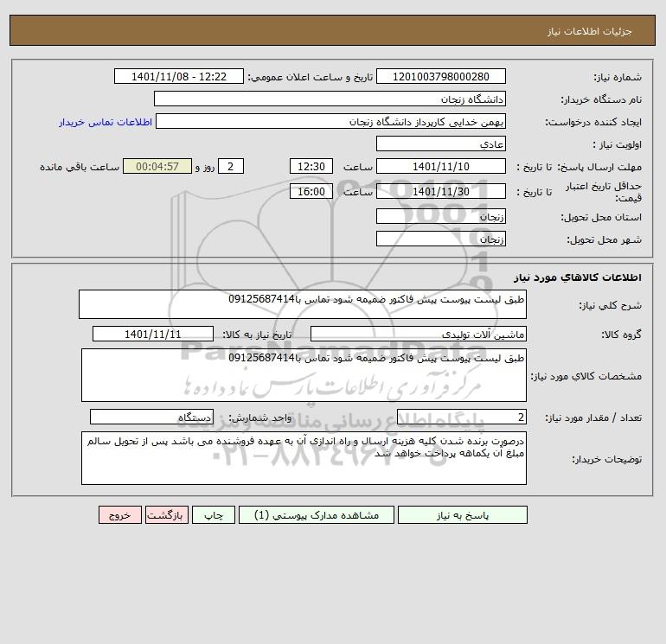Click the اولویت نیاز label
The width and height of the screenshot is (666, 644).
click(x=618, y=144)
